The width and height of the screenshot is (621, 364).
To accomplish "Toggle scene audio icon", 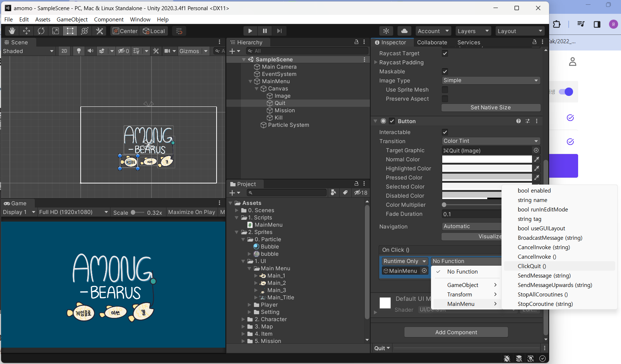I will click(90, 51).
